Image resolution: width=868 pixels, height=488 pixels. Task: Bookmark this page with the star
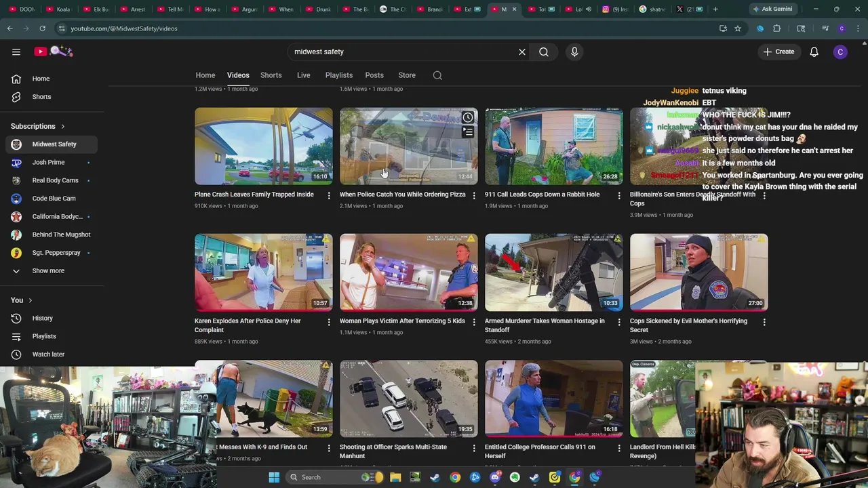coord(738,28)
